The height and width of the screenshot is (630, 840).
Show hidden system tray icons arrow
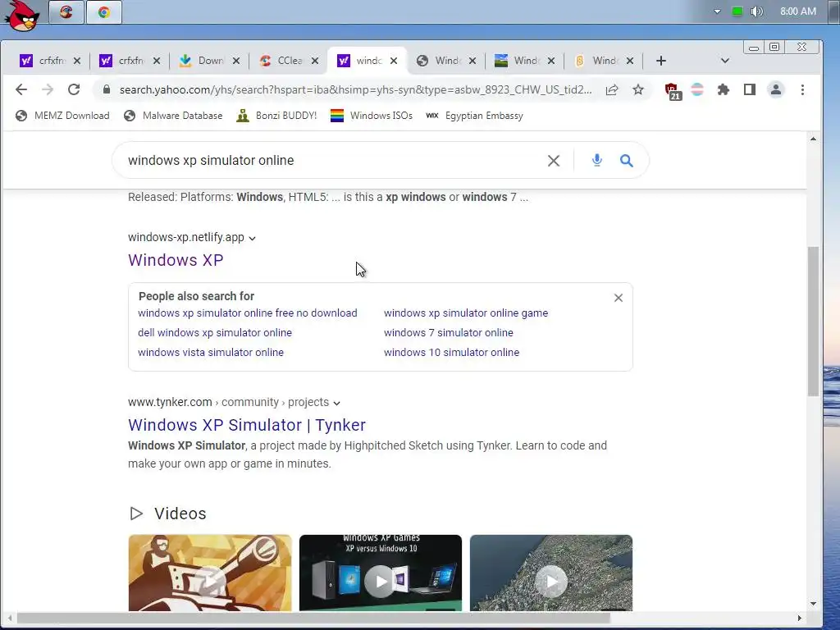[x=717, y=11]
